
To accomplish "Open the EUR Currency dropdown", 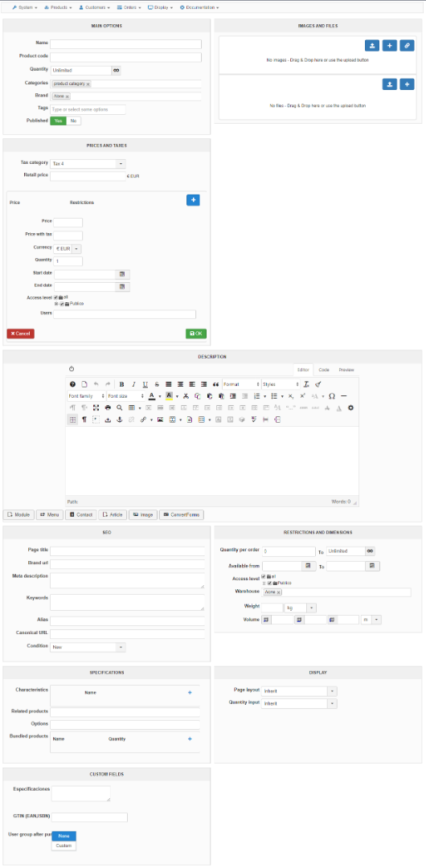I will 68,249.
